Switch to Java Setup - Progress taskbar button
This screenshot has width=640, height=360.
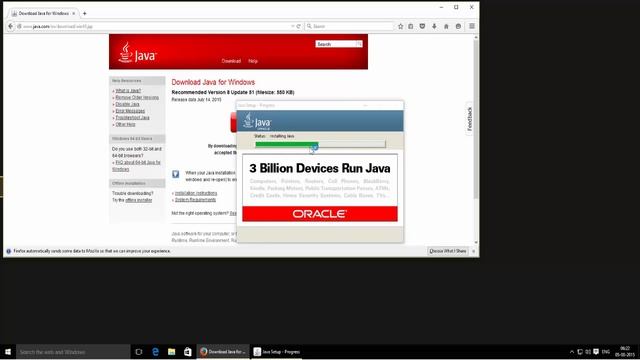pos(277,351)
